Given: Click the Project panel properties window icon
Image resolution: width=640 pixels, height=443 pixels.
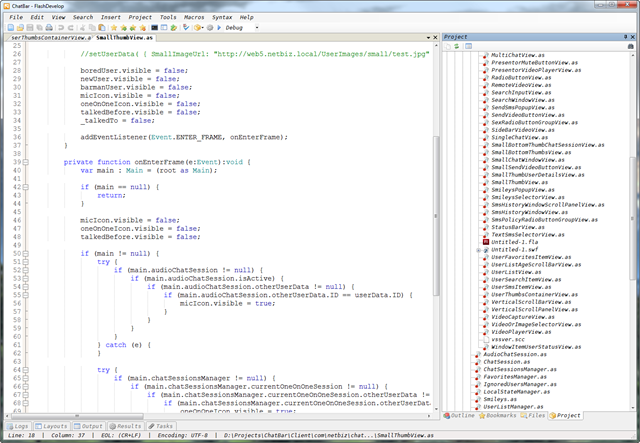Looking at the screenshot, I should [469, 46].
